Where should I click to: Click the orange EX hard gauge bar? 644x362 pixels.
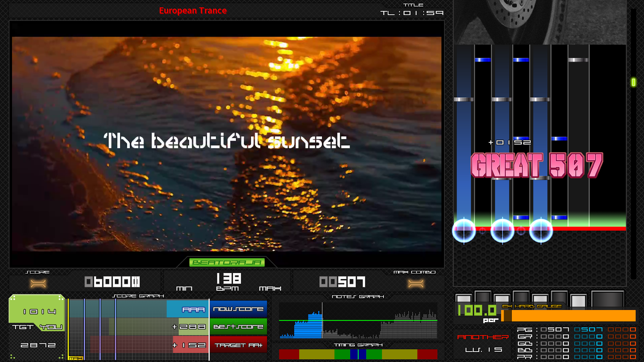coord(568,316)
